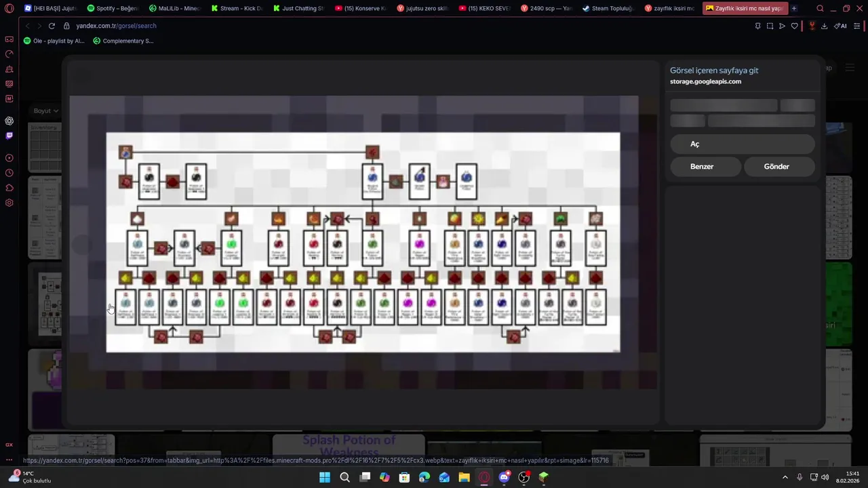Screen dimensions: 868x488
Task: Expand the Boyut size filter dropdown
Action: [x=46, y=110]
